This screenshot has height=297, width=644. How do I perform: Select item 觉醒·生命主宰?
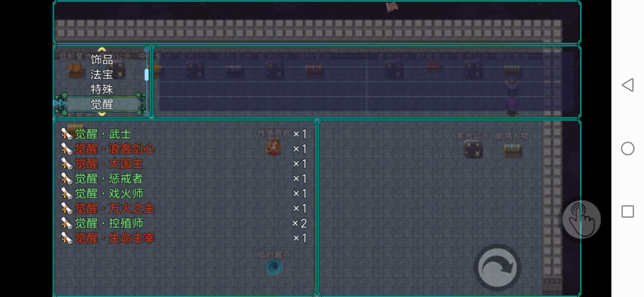point(184,238)
